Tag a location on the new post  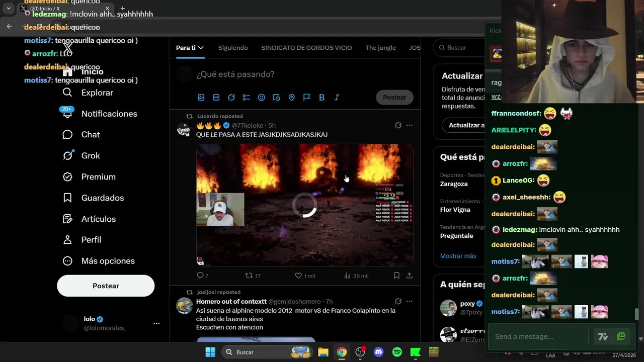point(291,98)
